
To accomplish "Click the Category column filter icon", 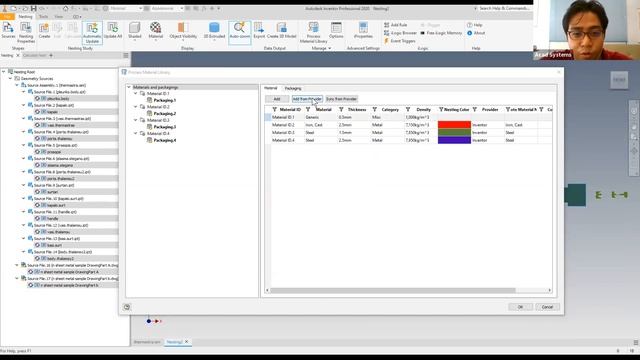I will tap(375, 109).
